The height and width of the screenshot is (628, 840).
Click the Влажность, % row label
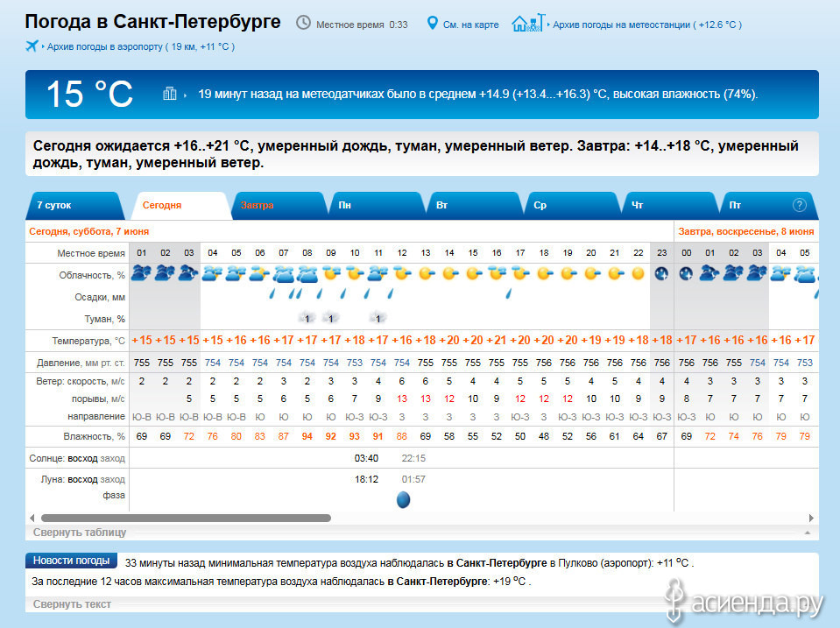point(95,436)
